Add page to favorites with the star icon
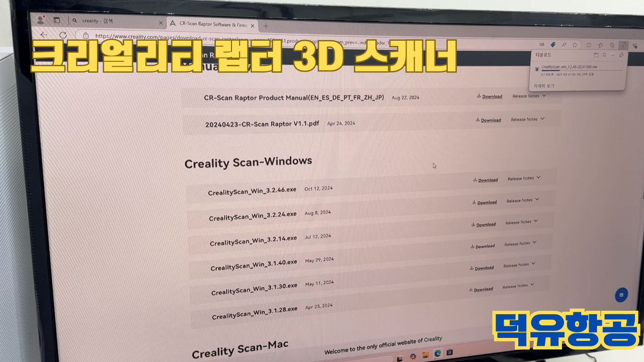 [575, 45]
